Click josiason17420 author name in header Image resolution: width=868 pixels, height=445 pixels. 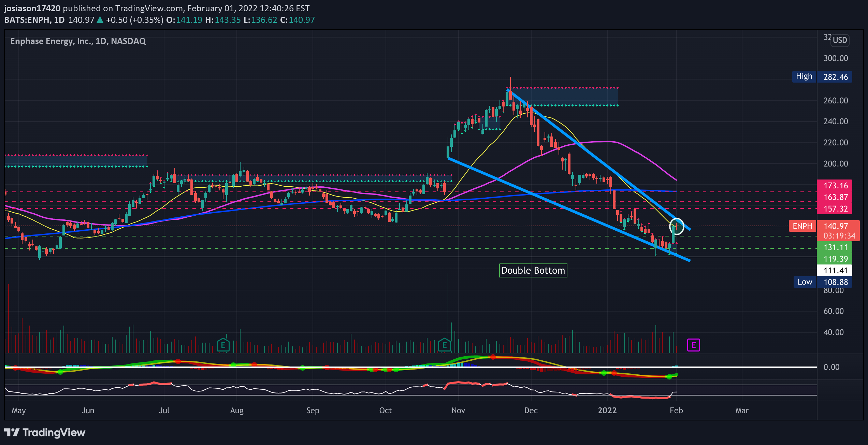(32, 8)
